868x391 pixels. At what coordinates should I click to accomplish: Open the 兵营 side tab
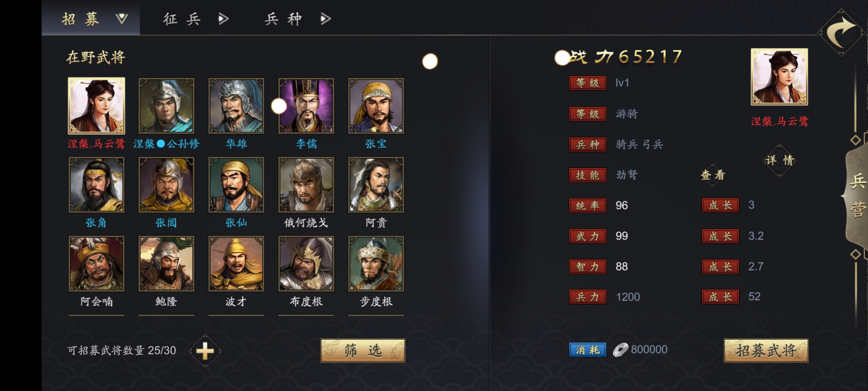click(856, 196)
